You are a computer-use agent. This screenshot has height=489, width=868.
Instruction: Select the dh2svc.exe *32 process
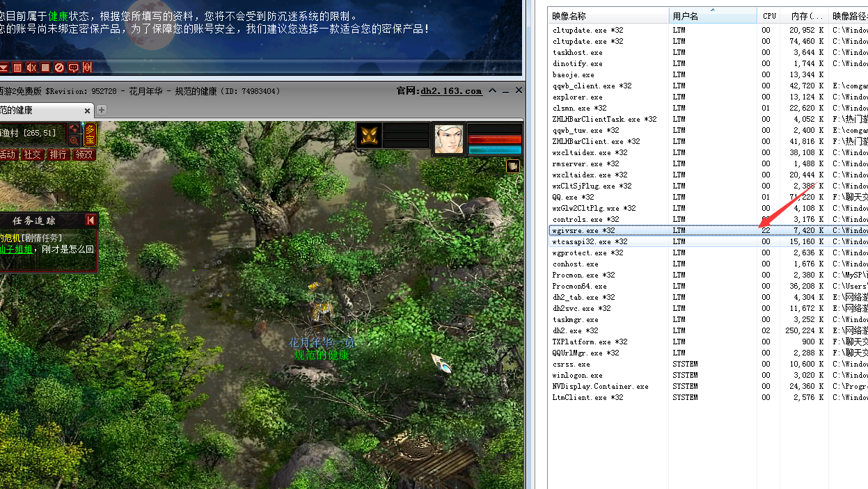click(x=708, y=308)
